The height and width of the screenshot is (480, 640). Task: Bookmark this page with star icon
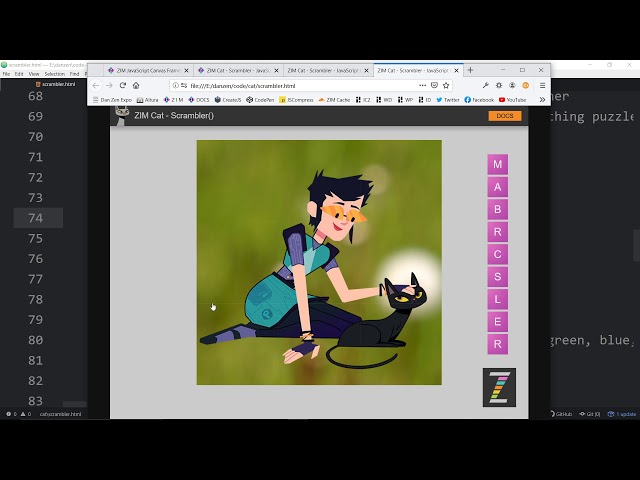[446, 85]
